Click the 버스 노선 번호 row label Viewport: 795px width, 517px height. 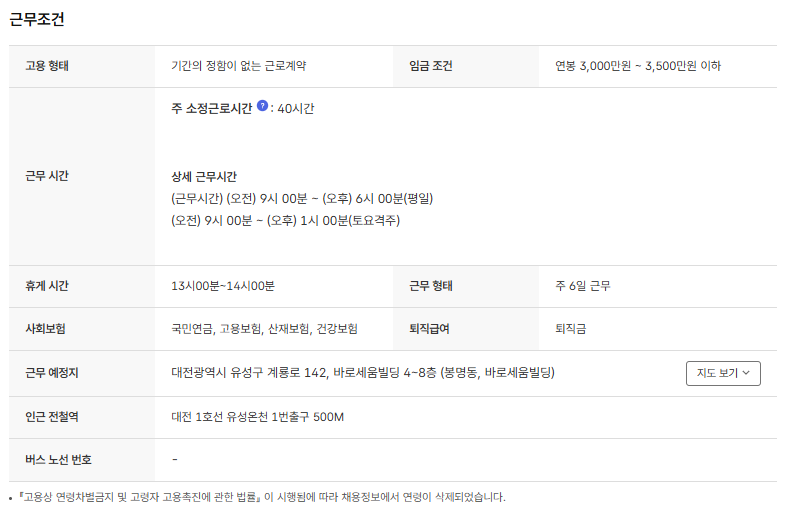pos(58,460)
